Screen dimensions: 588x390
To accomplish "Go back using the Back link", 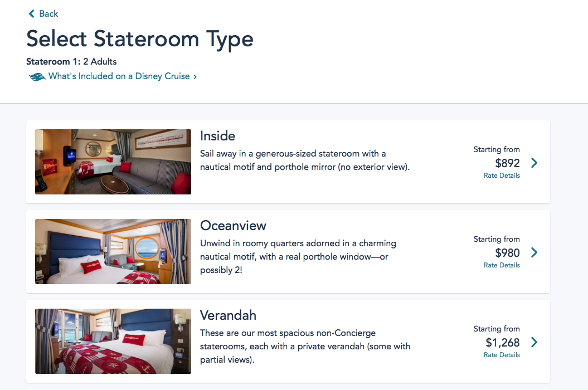I will coord(48,14).
